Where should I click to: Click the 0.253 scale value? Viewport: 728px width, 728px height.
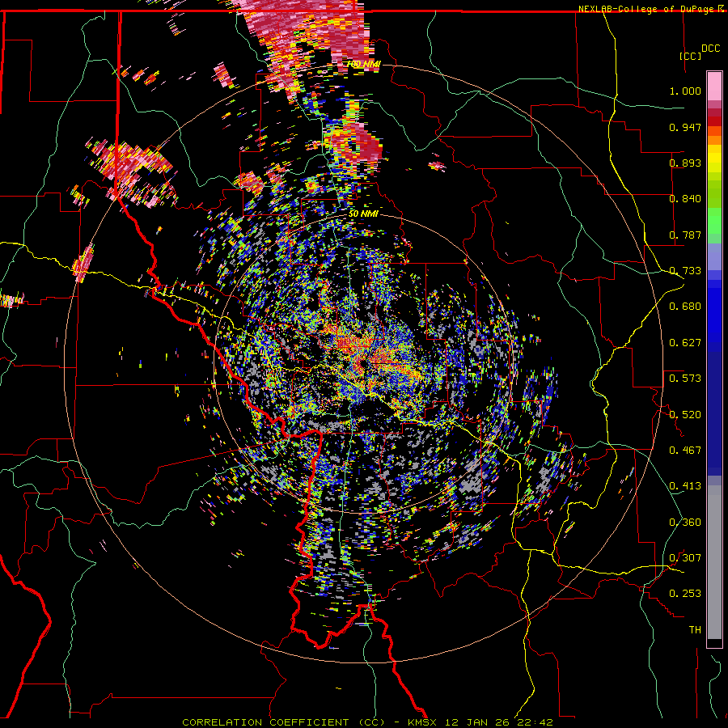point(685,594)
